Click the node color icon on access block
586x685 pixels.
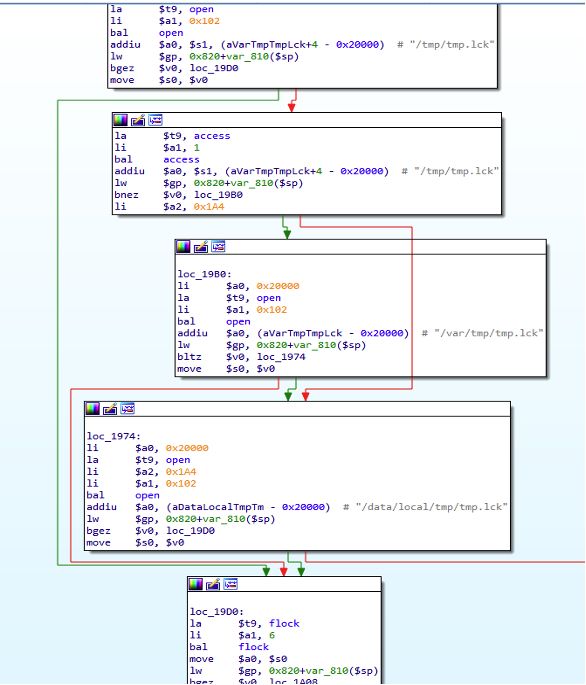120,120
